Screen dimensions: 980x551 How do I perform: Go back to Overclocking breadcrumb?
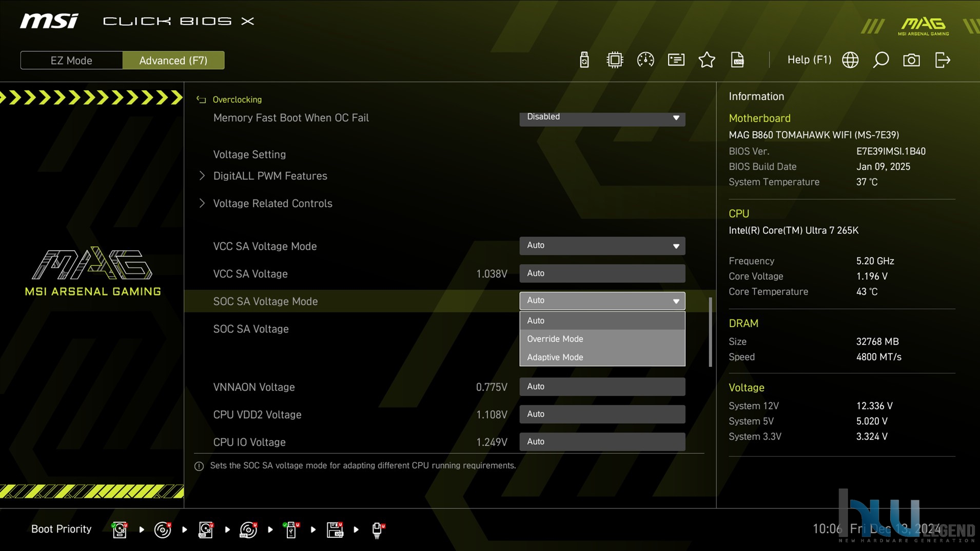237,100
